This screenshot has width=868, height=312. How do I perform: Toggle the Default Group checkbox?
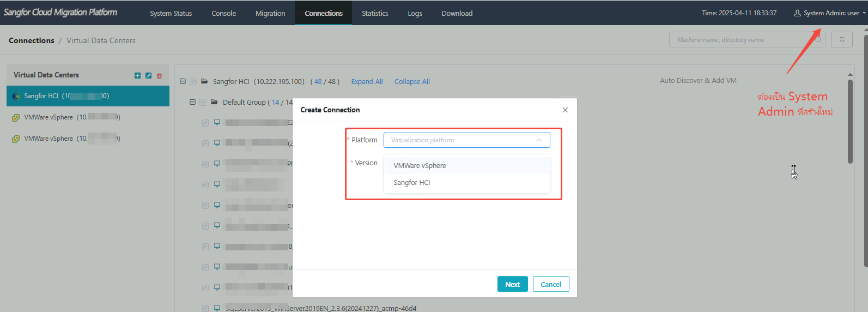coord(203,103)
